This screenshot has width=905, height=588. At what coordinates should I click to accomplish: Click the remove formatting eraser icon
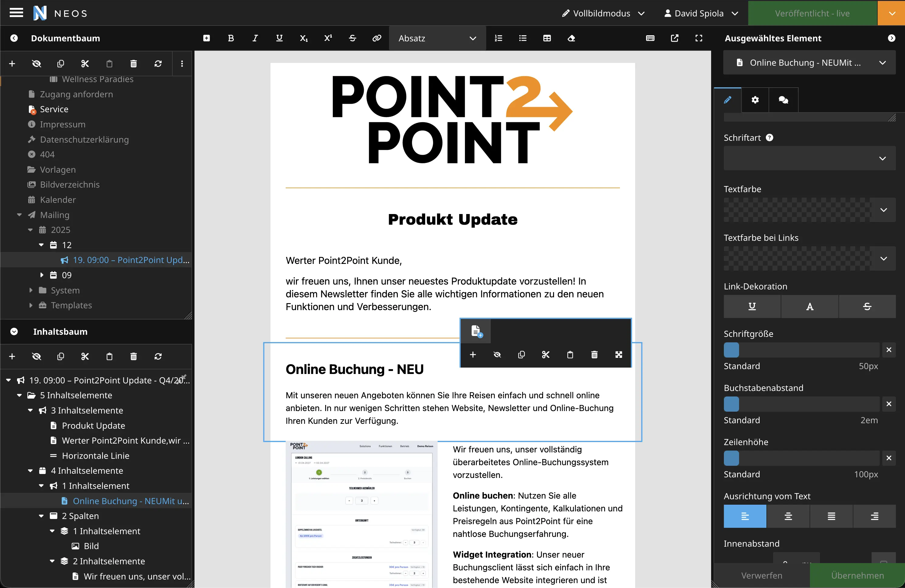coord(571,38)
